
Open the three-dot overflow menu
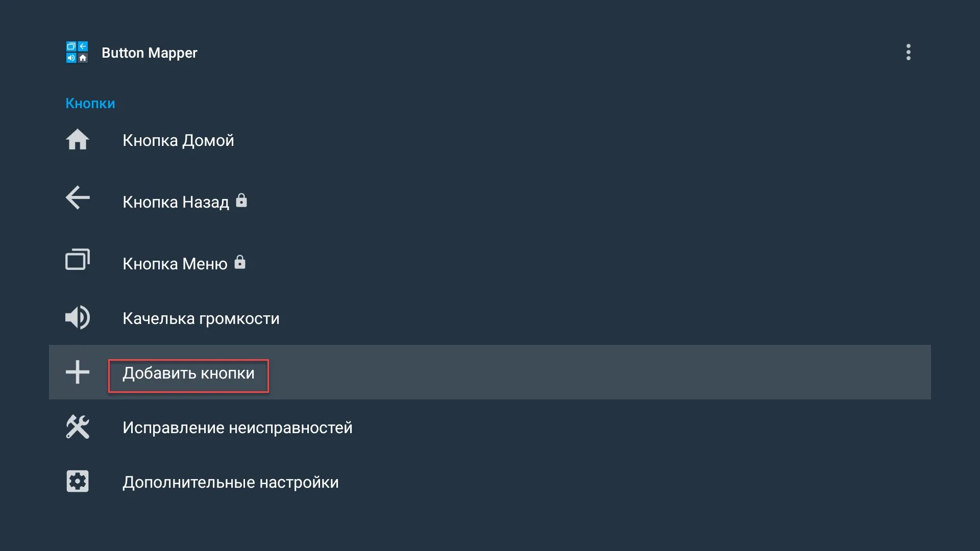(x=908, y=52)
